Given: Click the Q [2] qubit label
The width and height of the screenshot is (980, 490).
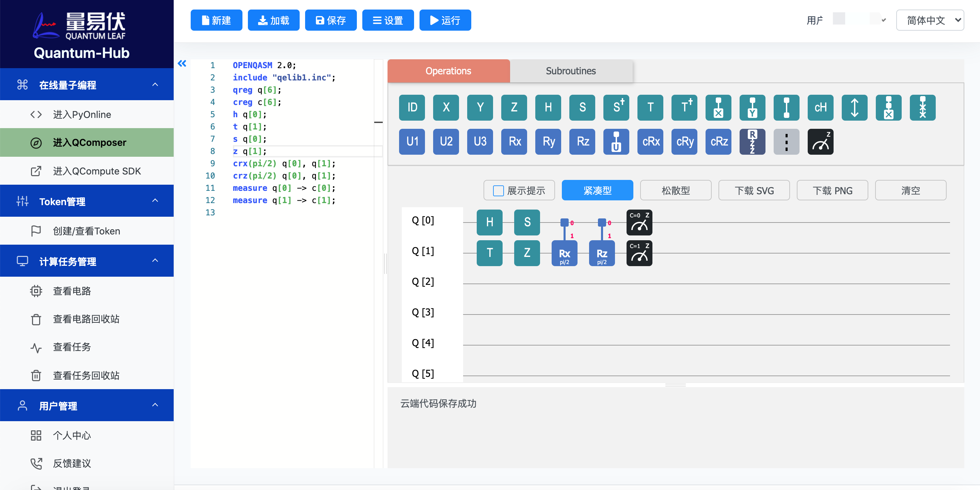Looking at the screenshot, I should tap(423, 282).
